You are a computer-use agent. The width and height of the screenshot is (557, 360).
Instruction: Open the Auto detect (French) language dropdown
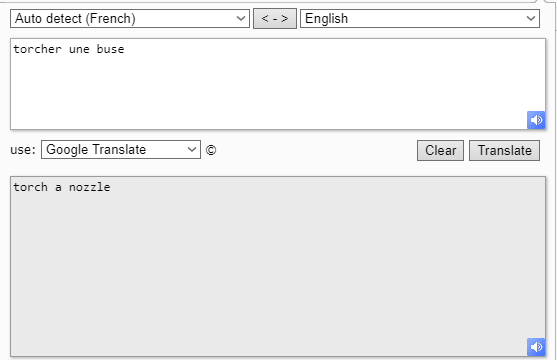tap(130, 18)
